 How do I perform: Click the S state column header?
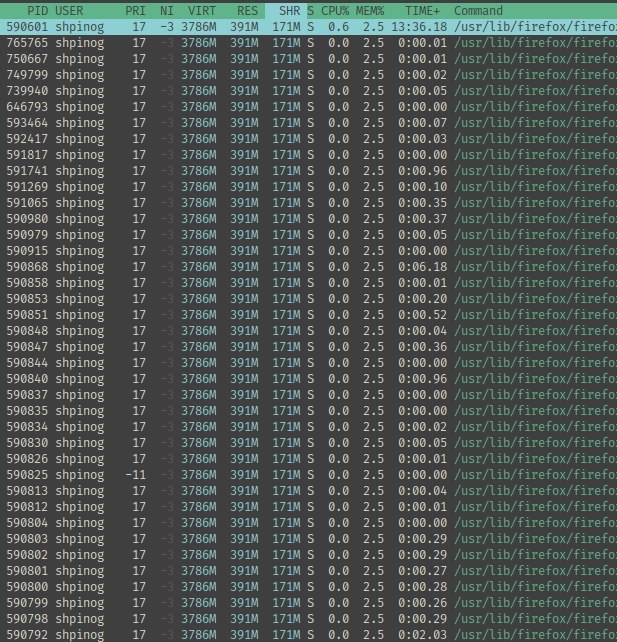310,11
